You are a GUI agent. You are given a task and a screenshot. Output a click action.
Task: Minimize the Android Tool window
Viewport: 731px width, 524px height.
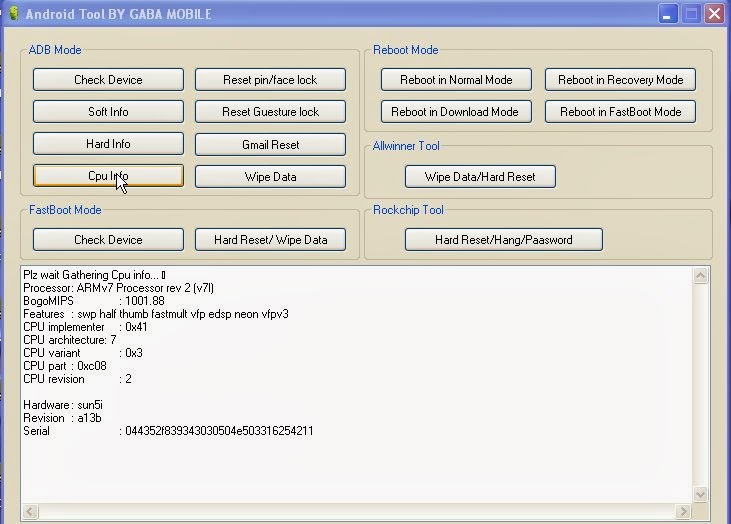[668, 14]
